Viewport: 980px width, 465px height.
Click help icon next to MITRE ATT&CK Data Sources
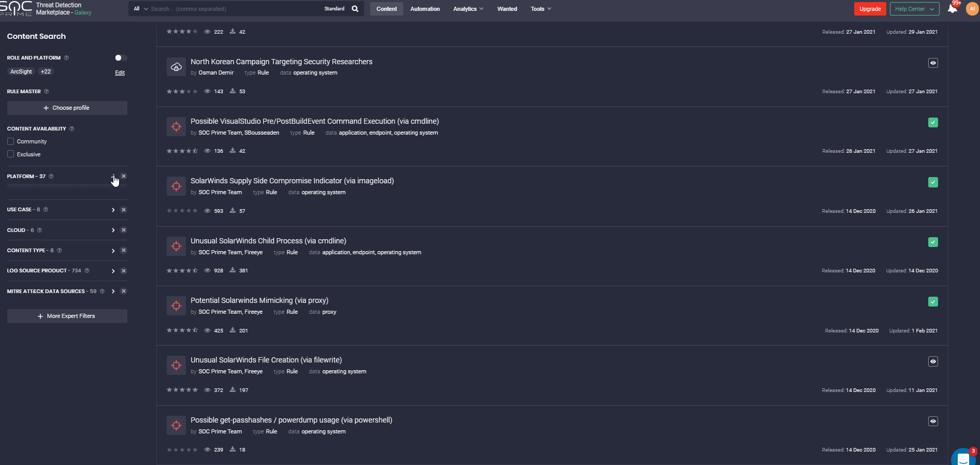(103, 291)
